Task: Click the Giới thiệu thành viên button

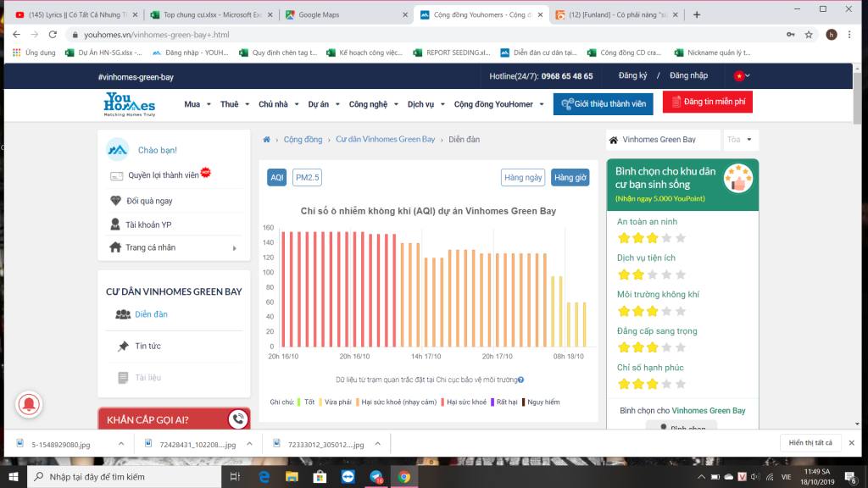Action: coord(604,103)
